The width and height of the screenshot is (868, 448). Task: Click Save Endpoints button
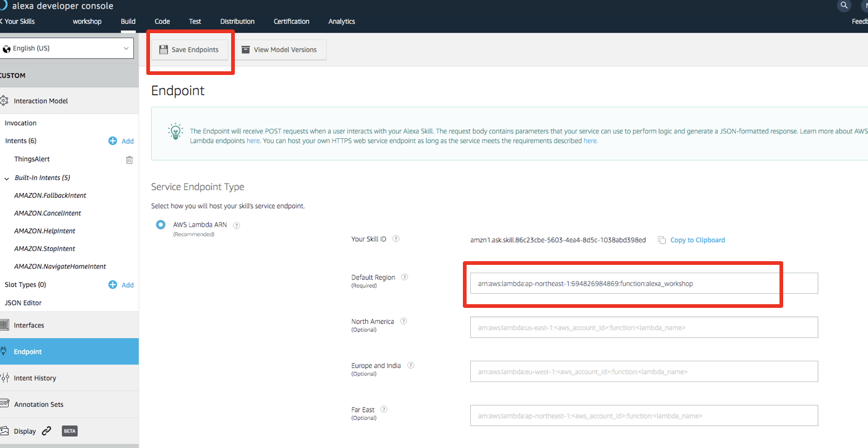189,50
